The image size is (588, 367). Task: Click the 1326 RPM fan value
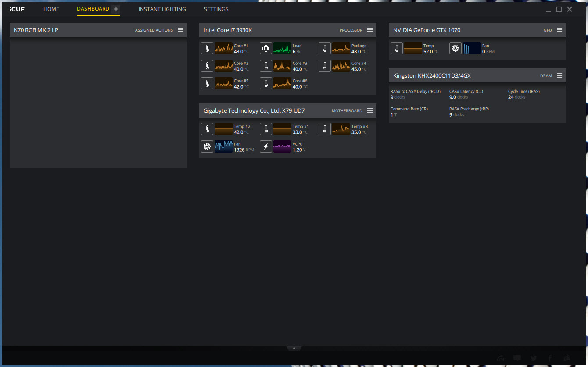point(244,150)
